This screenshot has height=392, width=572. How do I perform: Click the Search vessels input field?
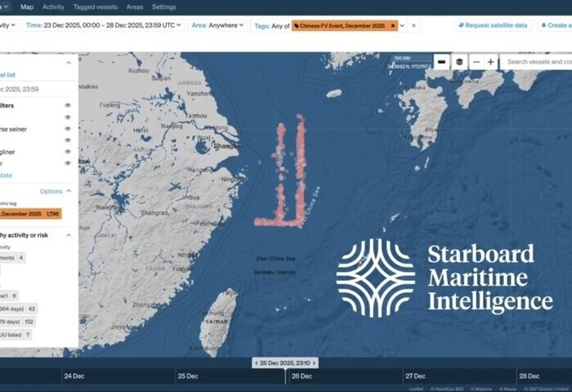[537, 62]
